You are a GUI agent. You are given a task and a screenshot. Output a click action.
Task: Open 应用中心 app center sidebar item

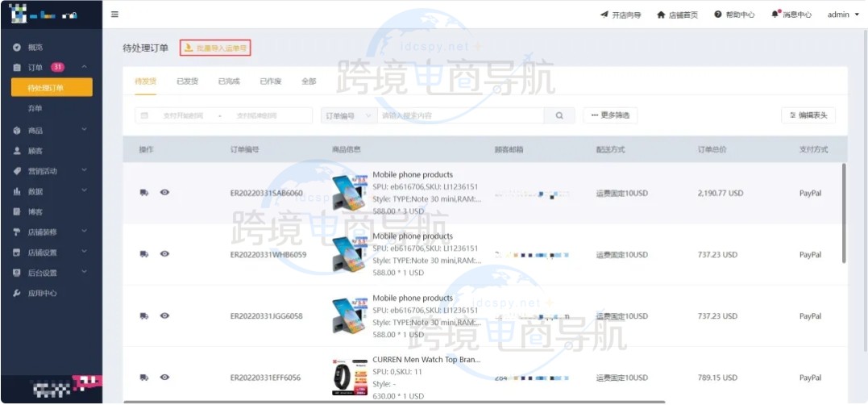coord(42,294)
